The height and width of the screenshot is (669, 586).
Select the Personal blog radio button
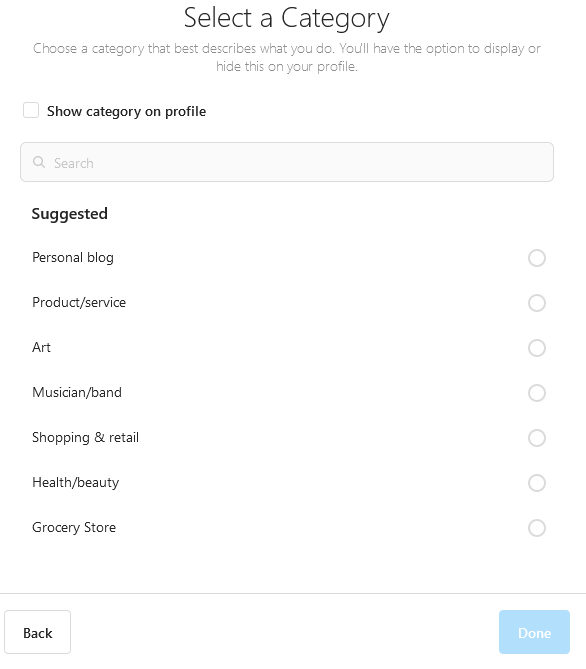536,258
